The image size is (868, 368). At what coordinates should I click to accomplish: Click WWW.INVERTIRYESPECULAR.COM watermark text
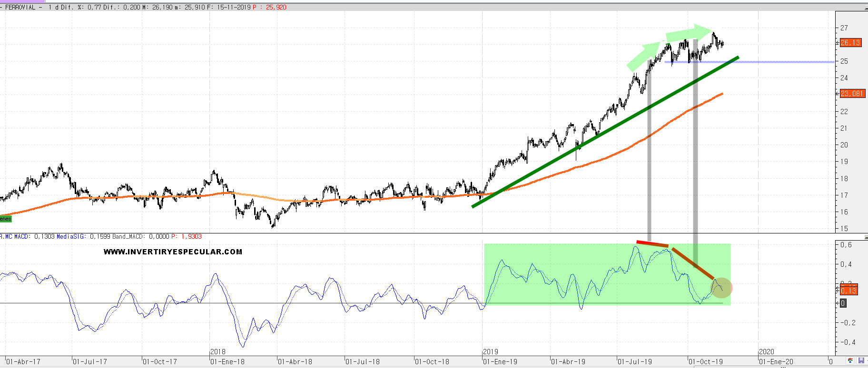pos(173,252)
